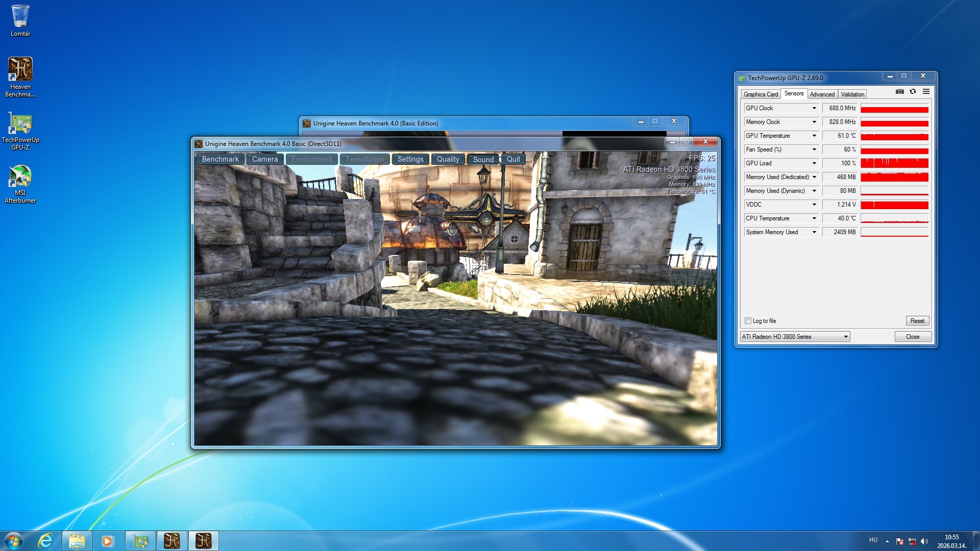The width and height of the screenshot is (980, 551).
Task: Click the GPU-Z screenshot camera icon
Action: 899,92
